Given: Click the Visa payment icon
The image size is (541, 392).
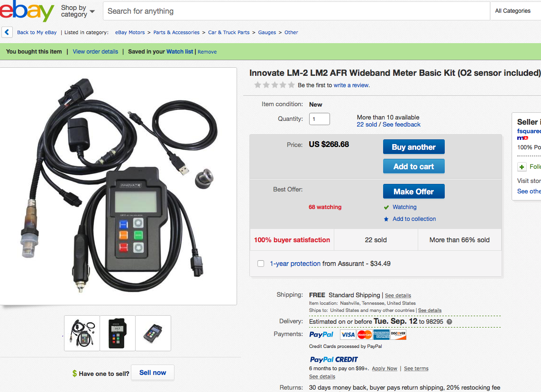Looking at the screenshot, I should point(348,334).
